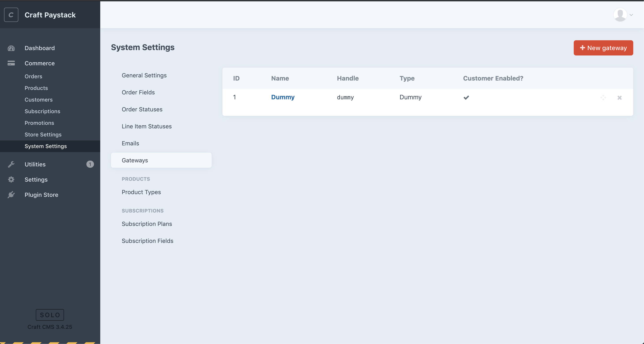This screenshot has height=344, width=644.
Task: Open Subscription Plans settings page
Action: (x=147, y=223)
